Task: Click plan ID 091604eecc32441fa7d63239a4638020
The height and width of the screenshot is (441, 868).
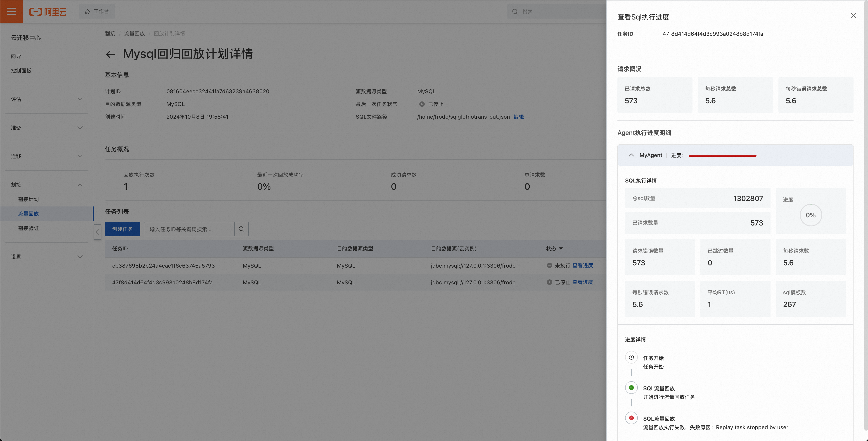Action: click(x=218, y=91)
